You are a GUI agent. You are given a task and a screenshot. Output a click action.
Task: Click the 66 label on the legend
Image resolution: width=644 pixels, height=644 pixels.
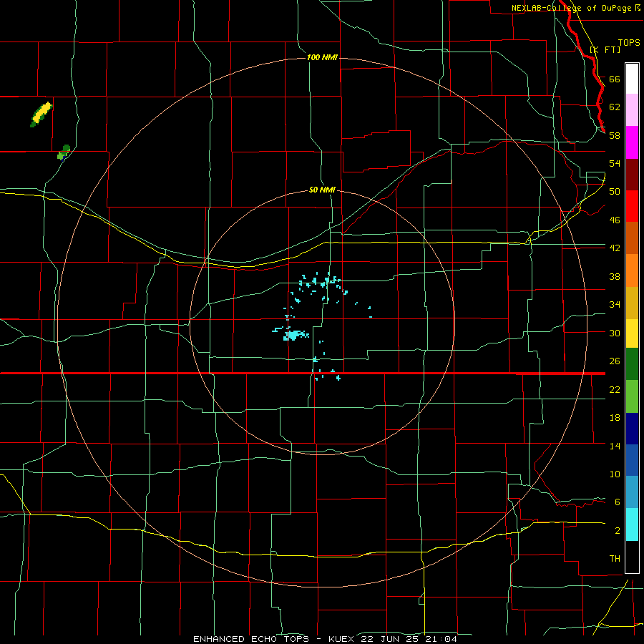[615, 79]
